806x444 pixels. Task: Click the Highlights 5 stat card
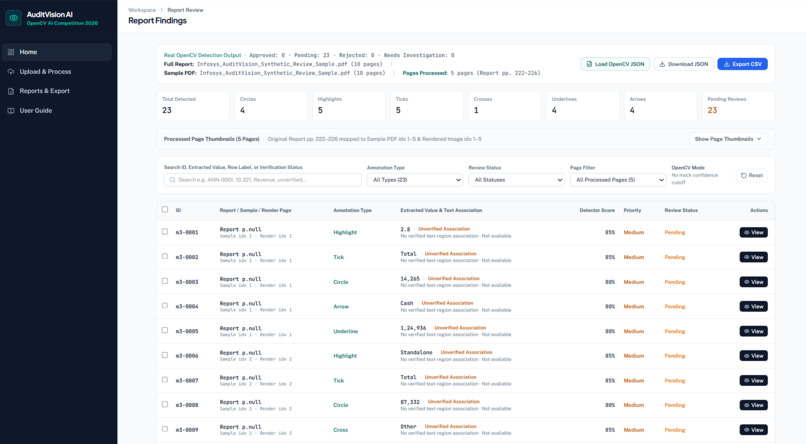click(349, 106)
